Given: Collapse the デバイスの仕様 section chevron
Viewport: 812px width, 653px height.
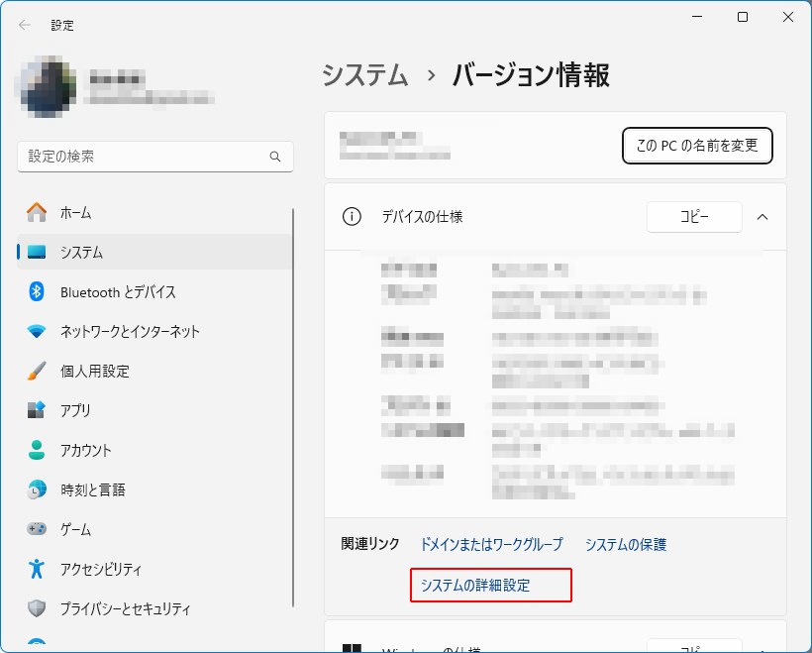Looking at the screenshot, I should [x=762, y=216].
